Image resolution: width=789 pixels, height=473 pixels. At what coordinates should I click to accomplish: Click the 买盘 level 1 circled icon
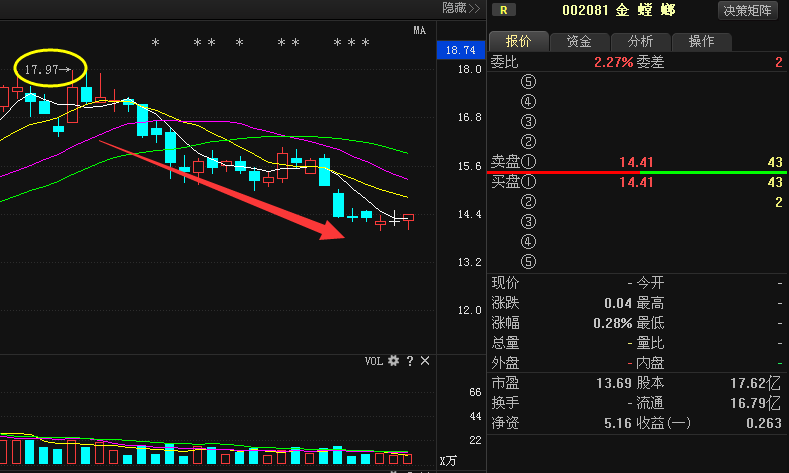pyautogui.click(x=529, y=182)
